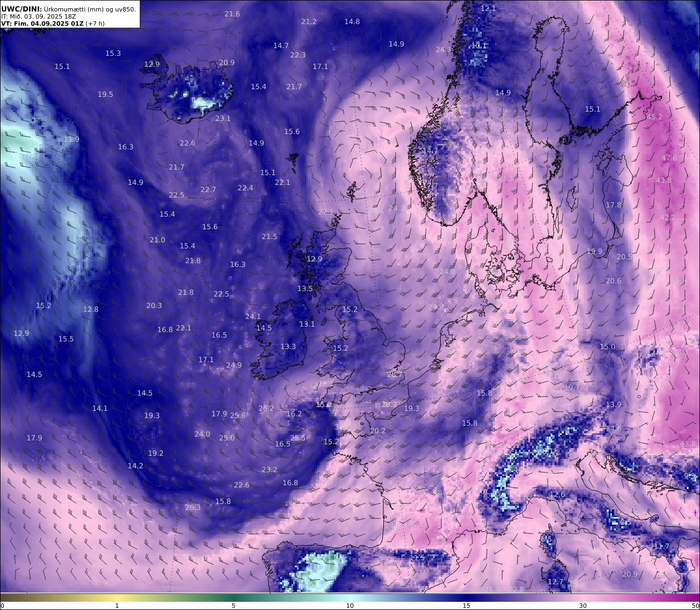The image size is (700, 610).
Task: Click the 'VT: Fim. 04.09.2025 01Z (+7 h)' line
Action: tap(52, 24)
